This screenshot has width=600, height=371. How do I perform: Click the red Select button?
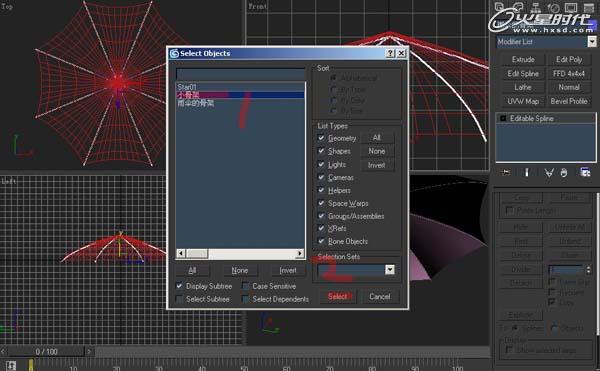coord(337,296)
